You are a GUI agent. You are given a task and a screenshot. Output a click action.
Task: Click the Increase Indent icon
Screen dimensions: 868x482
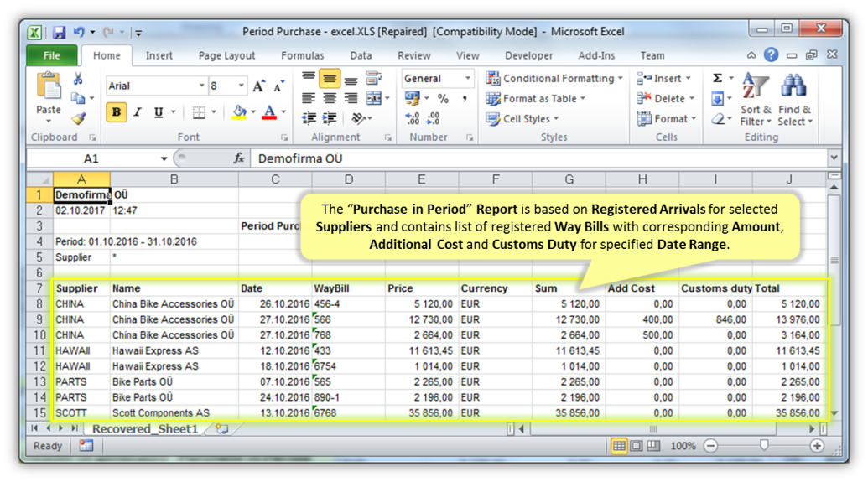click(x=330, y=118)
